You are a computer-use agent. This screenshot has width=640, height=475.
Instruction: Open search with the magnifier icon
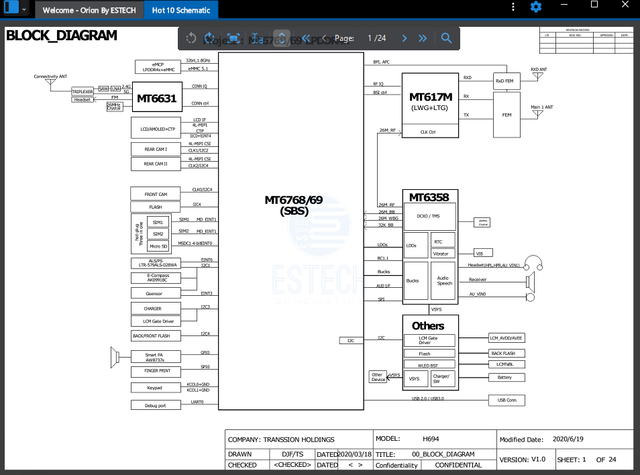pyautogui.click(x=446, y=38)
